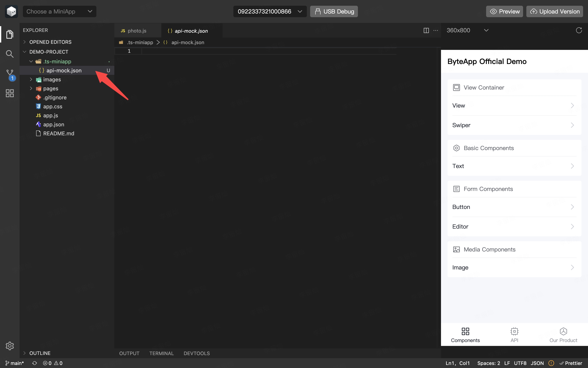The height and width of the screenshot is (368, 588).
Task: Open the View item in simulator
Action: (514, 106)
